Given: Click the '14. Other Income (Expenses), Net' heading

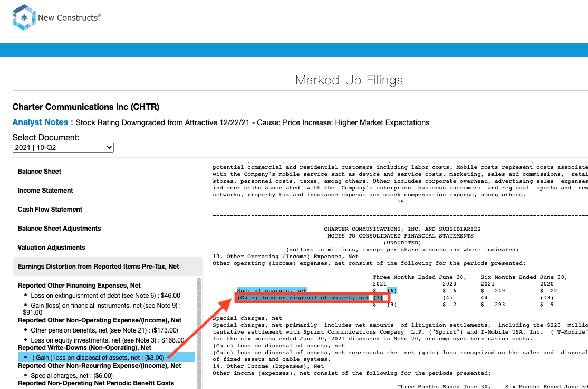Looking at the screenshot, I should (268, 366).
